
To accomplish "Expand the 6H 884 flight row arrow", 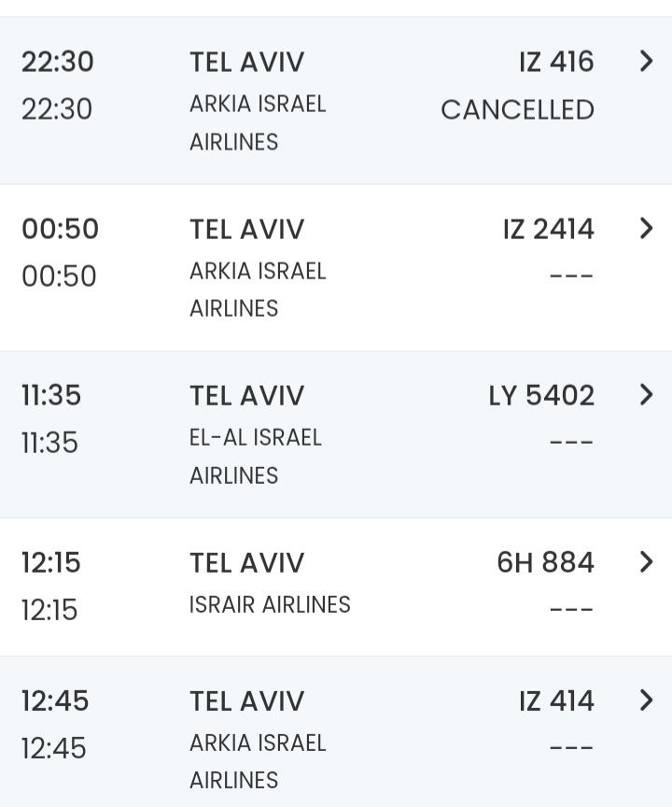I will (646, 561).
